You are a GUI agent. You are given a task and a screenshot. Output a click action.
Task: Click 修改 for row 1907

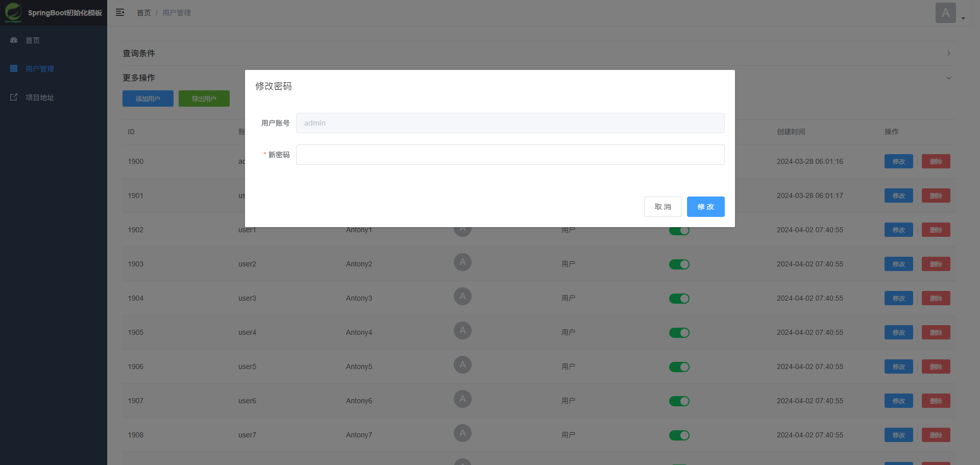coord(899,401)
